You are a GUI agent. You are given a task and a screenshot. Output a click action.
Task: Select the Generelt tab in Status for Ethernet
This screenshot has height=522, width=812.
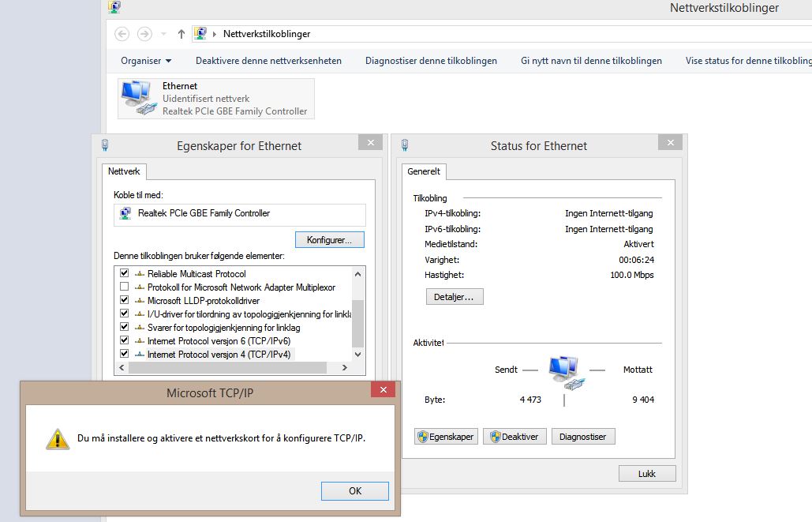[424, 171]
